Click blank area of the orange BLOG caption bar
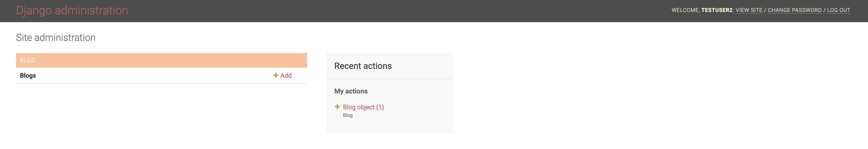The height and width of the screenshot is (149, 868). tap(168, 60)
